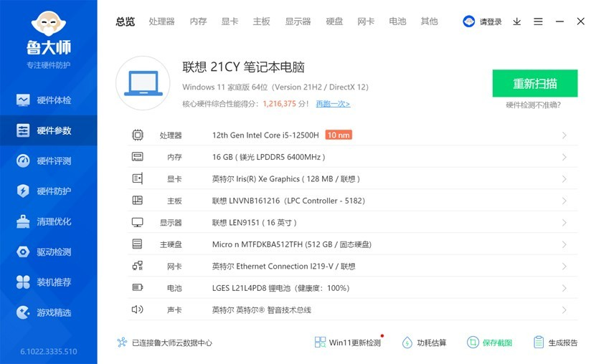Expand the 主板 row chevron

(564, 201)
